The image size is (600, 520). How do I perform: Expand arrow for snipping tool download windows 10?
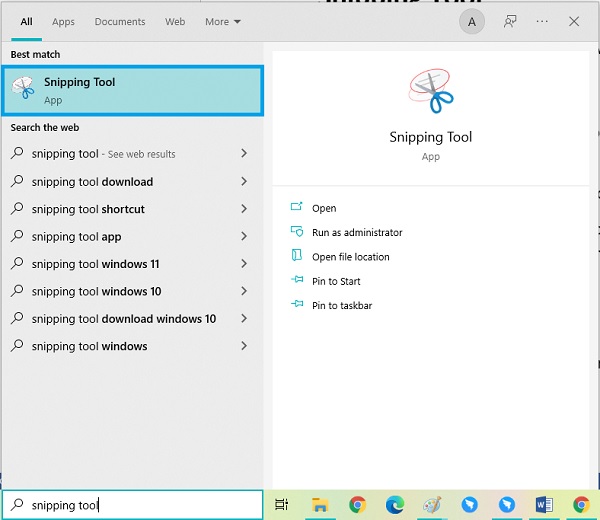(x=244, y=318)
